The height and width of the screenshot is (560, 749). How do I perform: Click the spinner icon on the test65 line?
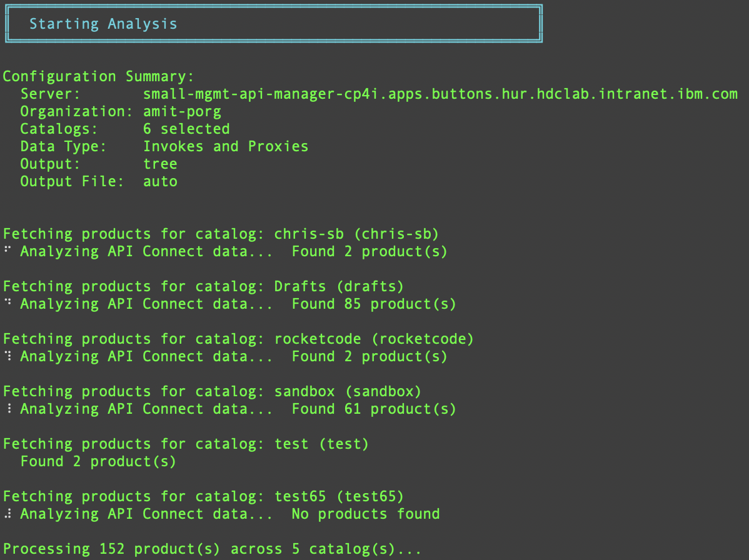click(x=6, y=513)
